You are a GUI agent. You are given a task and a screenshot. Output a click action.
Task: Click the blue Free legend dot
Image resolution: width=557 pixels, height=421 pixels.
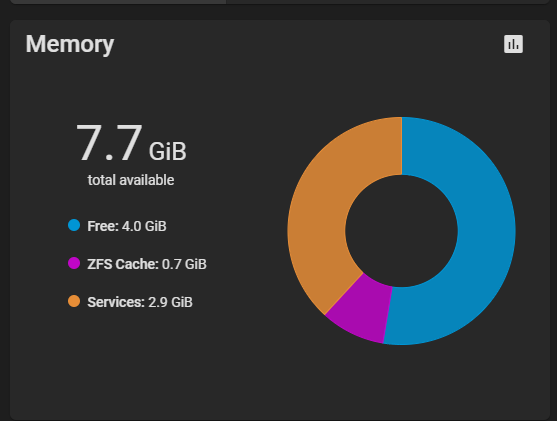[74, 225]
